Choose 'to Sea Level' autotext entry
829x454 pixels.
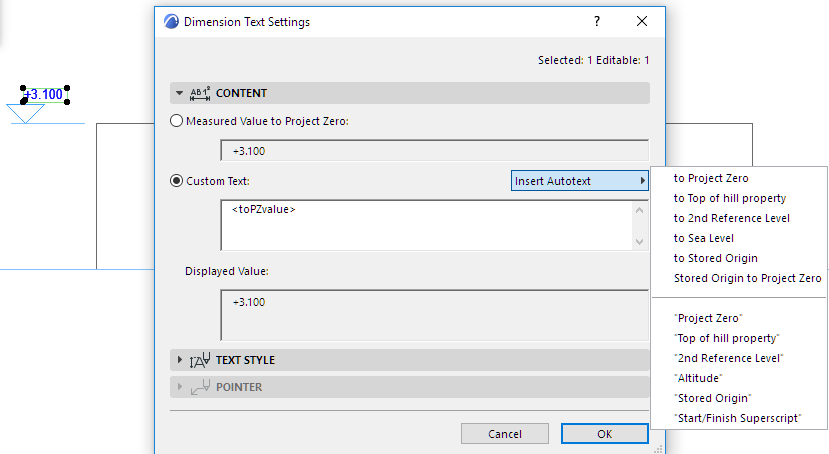coord(704,238)
